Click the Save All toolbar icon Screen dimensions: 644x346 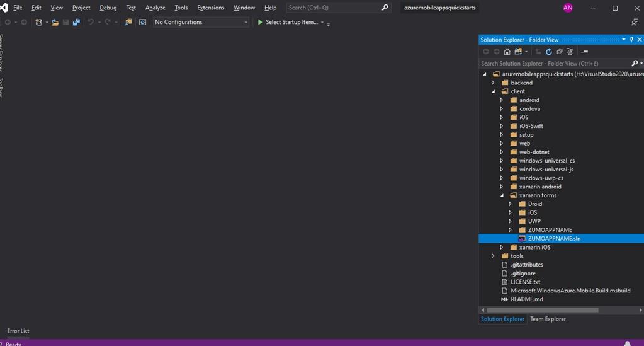tap(76, 22)
